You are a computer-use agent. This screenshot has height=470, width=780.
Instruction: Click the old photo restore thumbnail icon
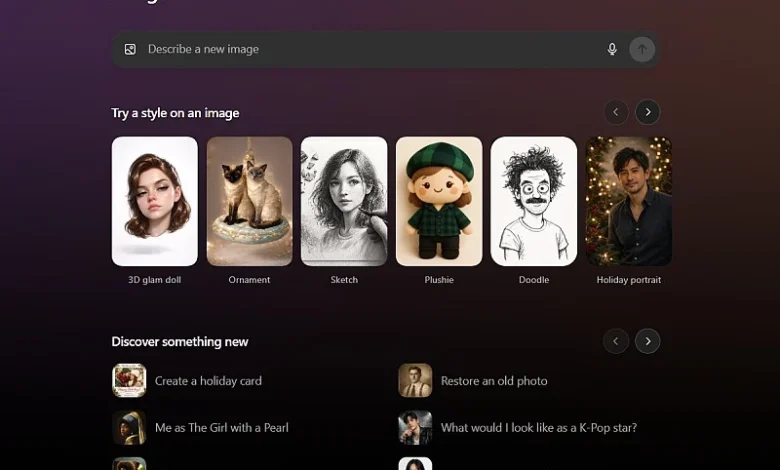coord(415,381)
